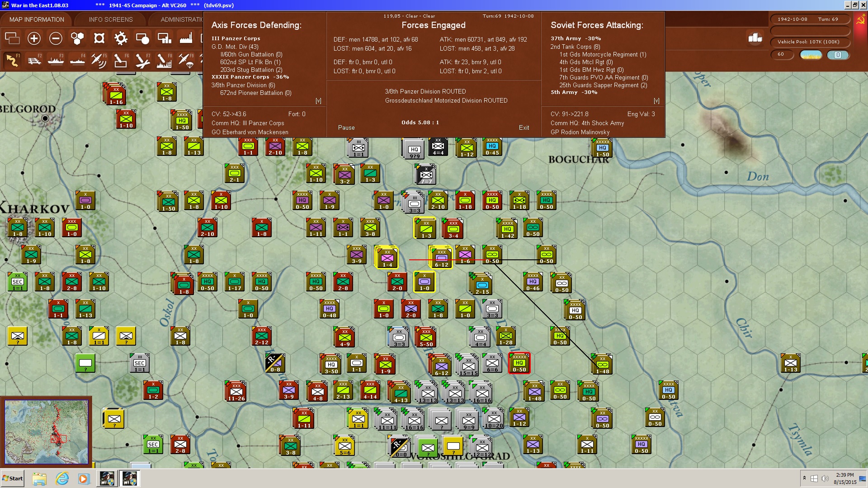Open the INFO SCREENS tab
The height and width of the screenshot is (488, 868).
tap(111, 19)
